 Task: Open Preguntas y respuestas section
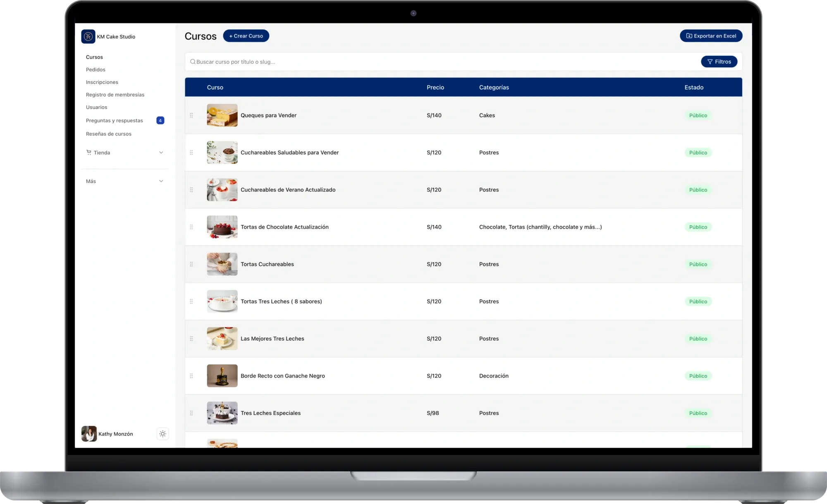tap(115, 121)
